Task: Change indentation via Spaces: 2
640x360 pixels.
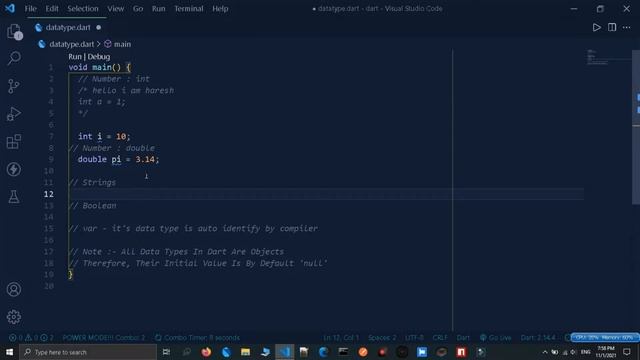Action: (x=382, y=338)
